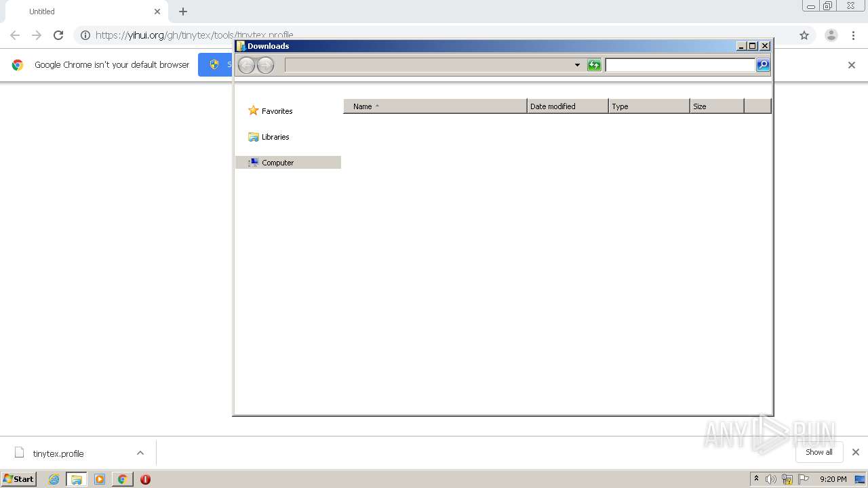Screen dimensions: 868x488
Task: Open the Explorer address bar dropdown
Action: pyautogui.click(x=577, y=65)
